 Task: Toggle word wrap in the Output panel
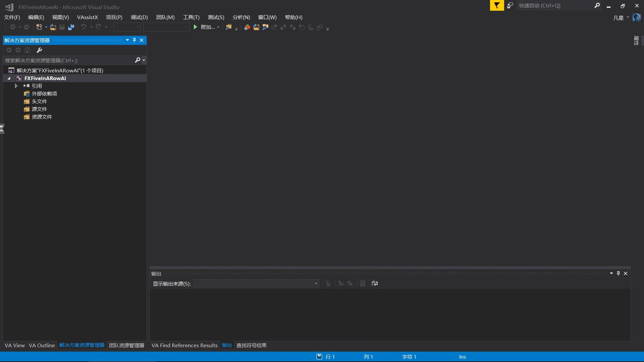coord(375,284)
